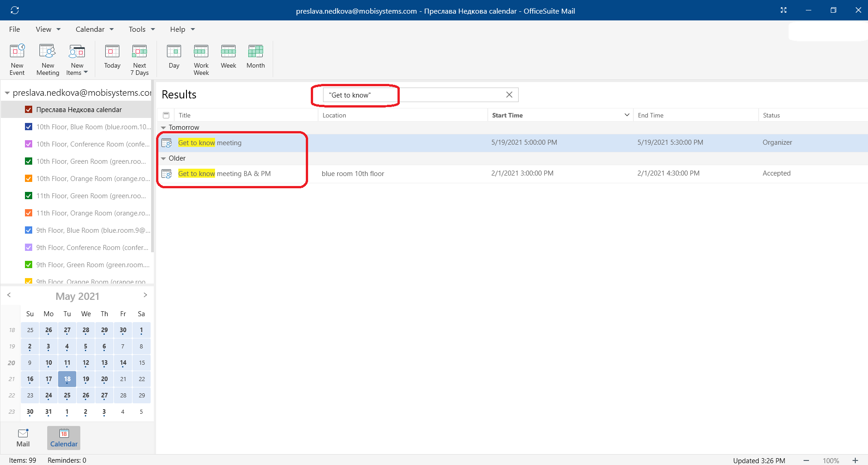Click the sync/refresh icon

point(15,10)
